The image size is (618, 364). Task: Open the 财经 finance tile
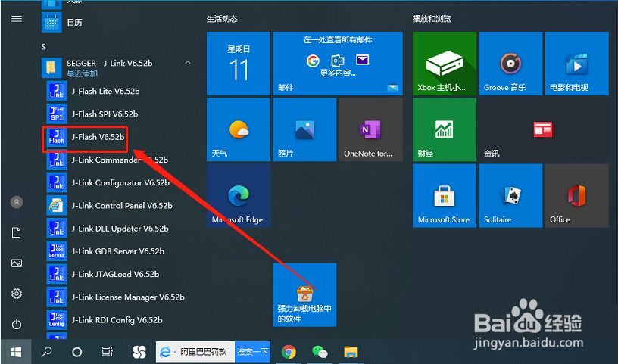point(445,129)
